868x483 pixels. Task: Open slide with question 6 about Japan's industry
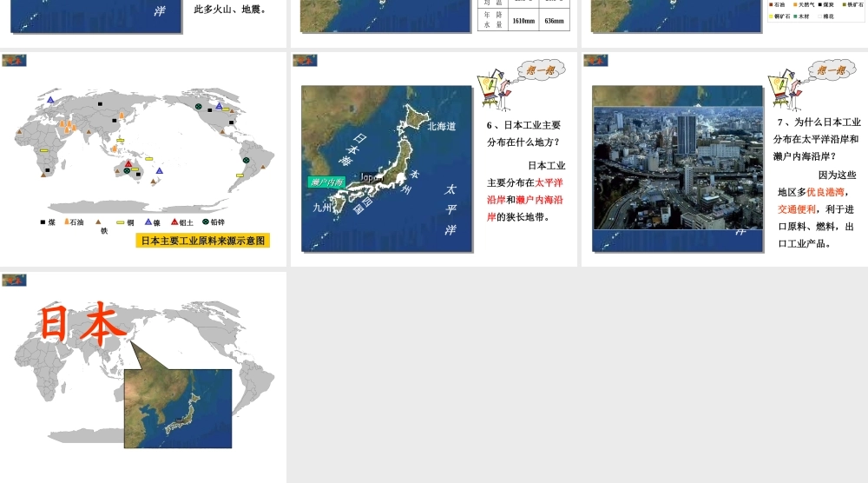pos(433,159)
